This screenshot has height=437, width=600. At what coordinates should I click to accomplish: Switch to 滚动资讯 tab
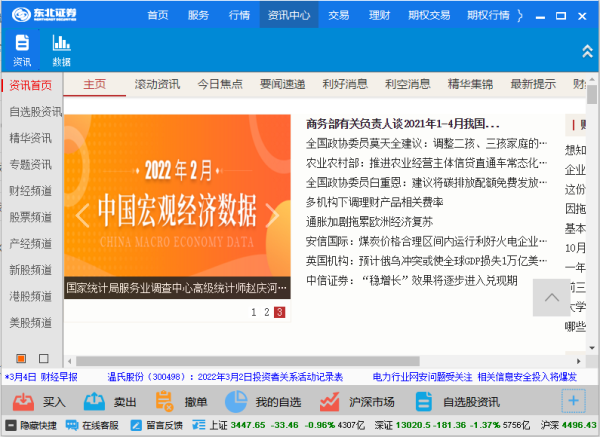coord(157,84)
